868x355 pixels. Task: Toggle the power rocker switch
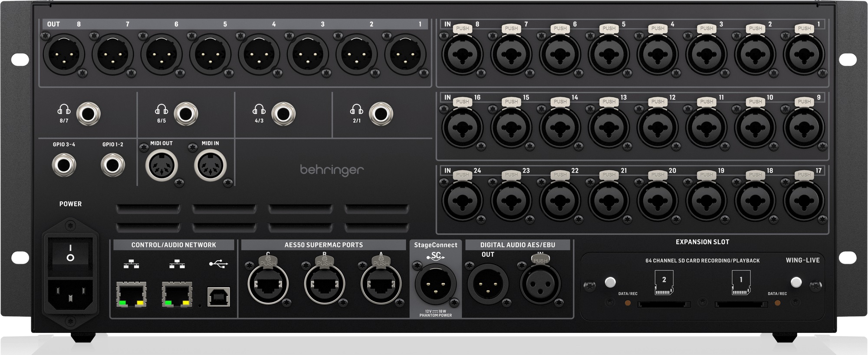point(70,253)
